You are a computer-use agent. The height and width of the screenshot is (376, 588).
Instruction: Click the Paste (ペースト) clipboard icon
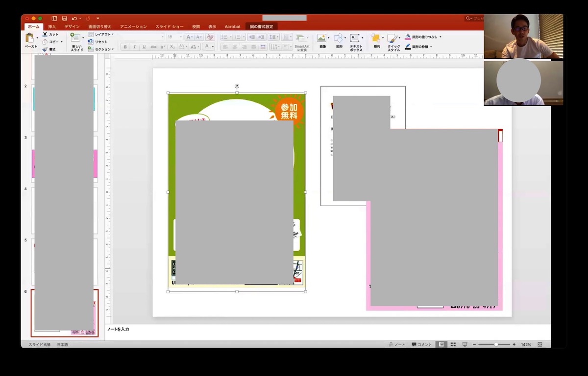coord(30,38)
